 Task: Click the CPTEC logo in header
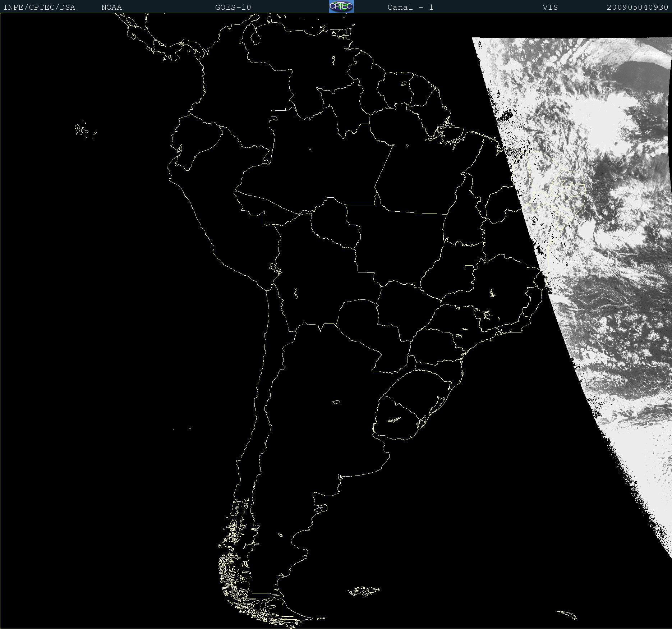click(x=341, y=6)
